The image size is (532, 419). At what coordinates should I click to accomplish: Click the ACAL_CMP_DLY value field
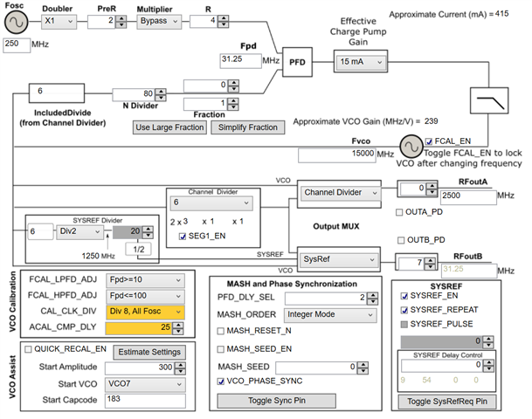pyautogui.click(x=139, y=328)
